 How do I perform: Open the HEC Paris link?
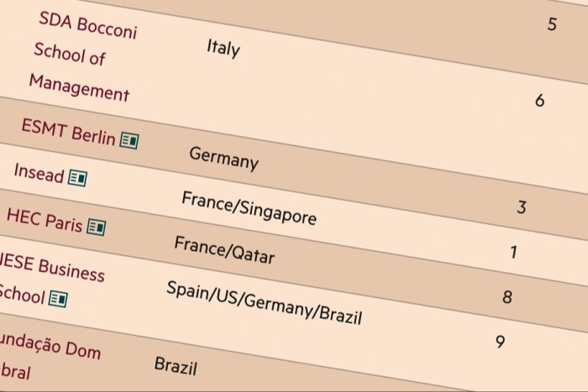[x=45, y=220]
